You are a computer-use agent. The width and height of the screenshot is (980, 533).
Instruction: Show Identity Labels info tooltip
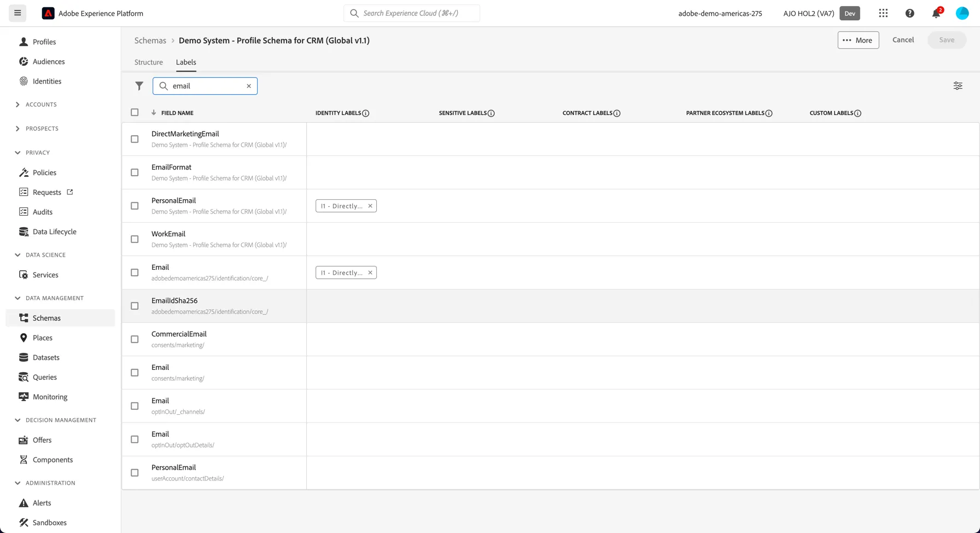(366, 113)
